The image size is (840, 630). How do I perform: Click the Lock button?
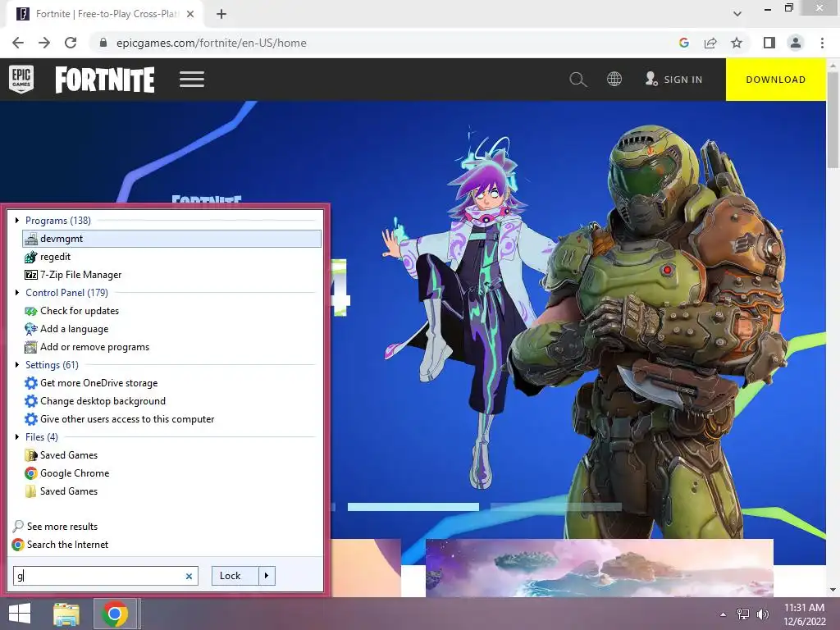click(x=235, y=576)
